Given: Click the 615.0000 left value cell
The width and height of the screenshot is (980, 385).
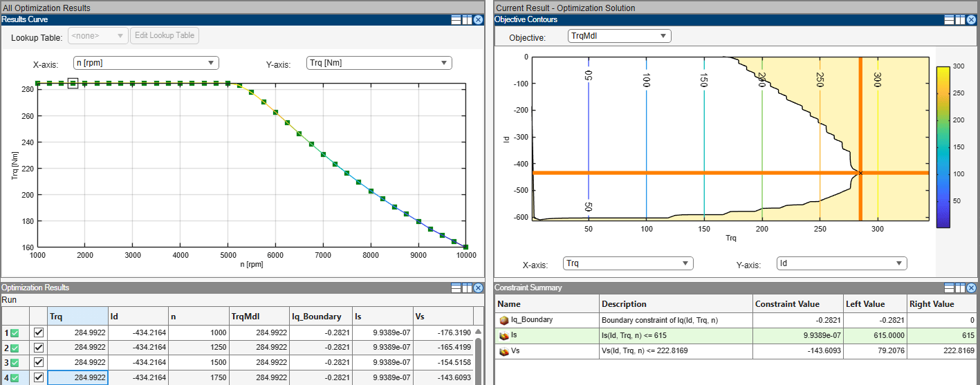Looking at the screenshot, I should pyautogui.click(x=873, y=335).
